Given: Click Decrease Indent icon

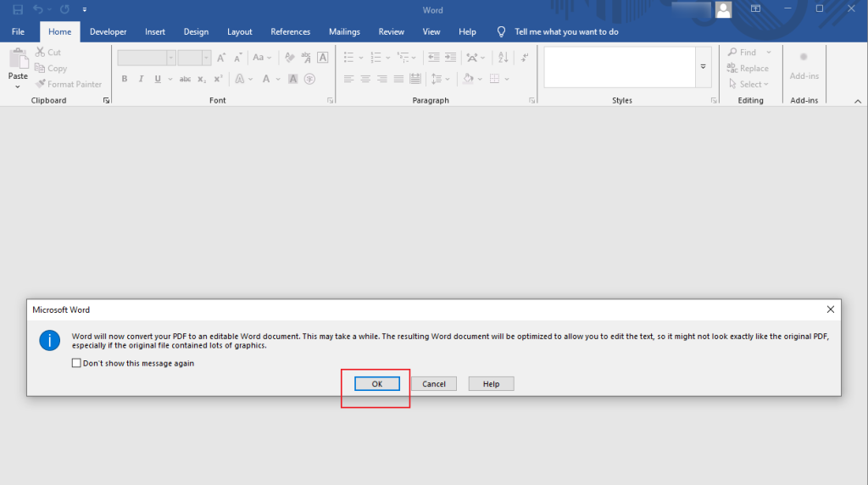Looking at the screenshot, I should [x=434, y=58].
